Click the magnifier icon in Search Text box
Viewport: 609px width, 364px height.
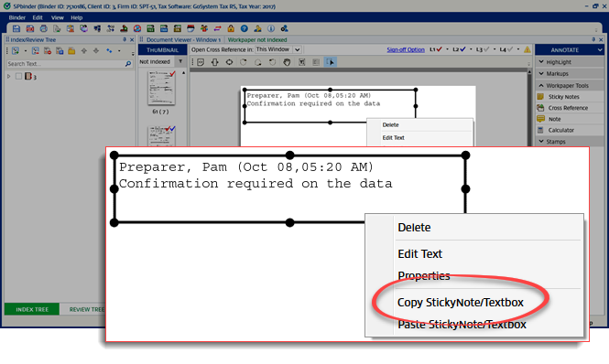[x=128, y=64]
